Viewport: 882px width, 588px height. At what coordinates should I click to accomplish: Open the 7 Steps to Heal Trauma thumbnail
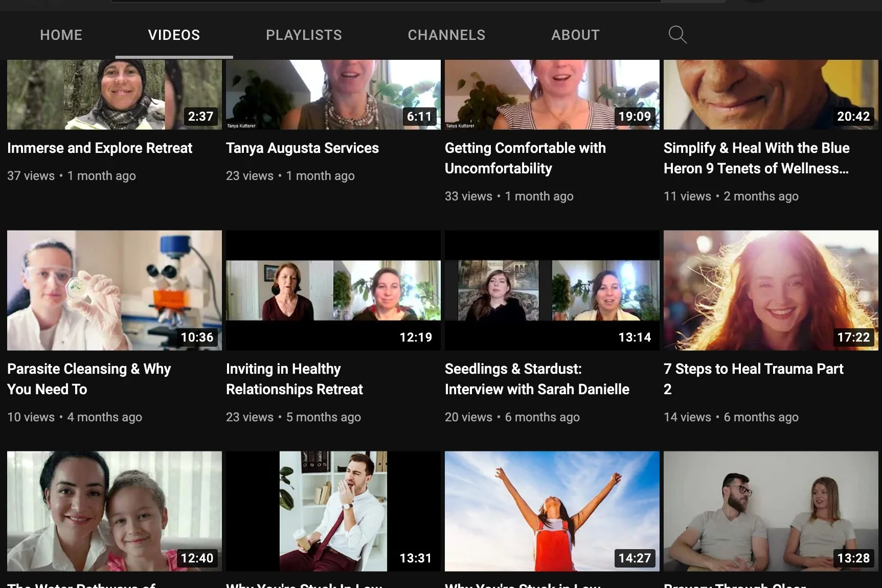pyautogui.click(x=771, y=290)
